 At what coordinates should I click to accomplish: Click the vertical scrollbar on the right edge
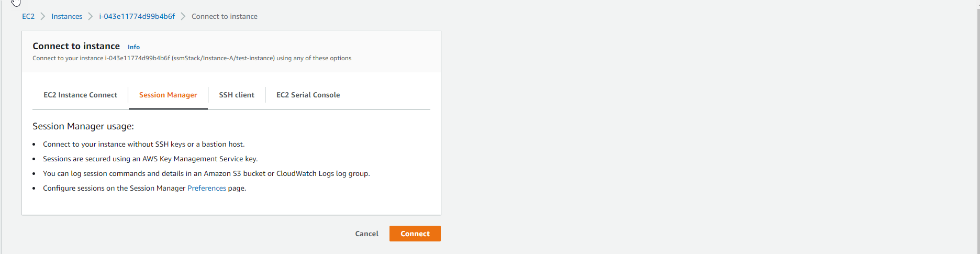(x=977, y=127)
